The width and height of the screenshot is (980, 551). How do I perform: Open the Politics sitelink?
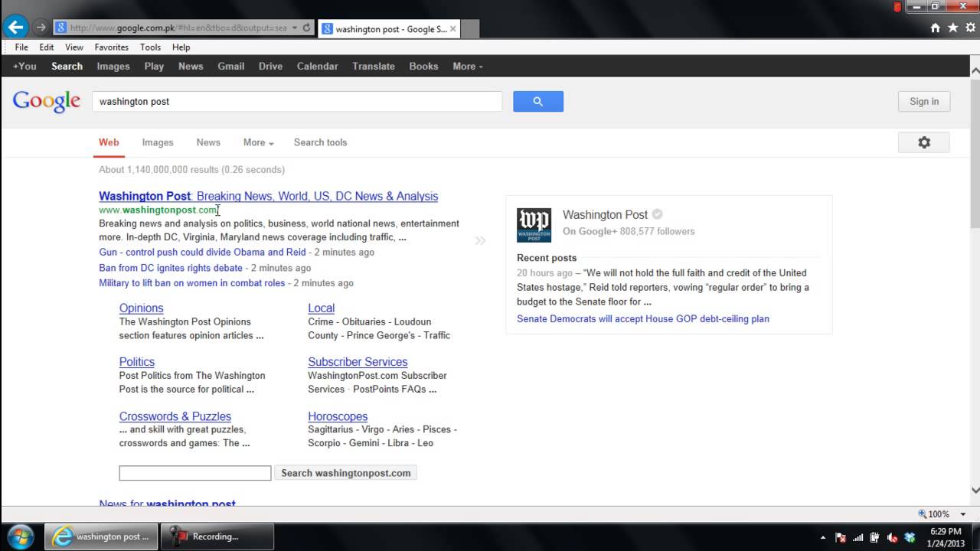(x=137, y=362)
